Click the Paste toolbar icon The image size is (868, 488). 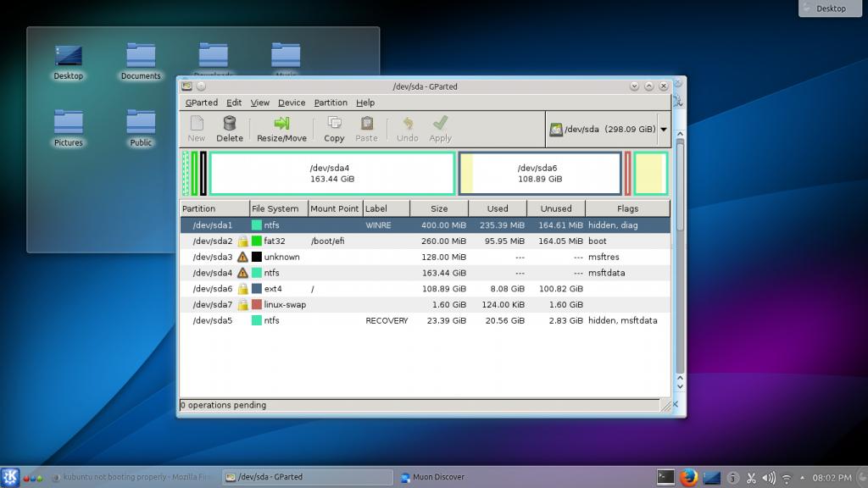[x=366, y=128]
